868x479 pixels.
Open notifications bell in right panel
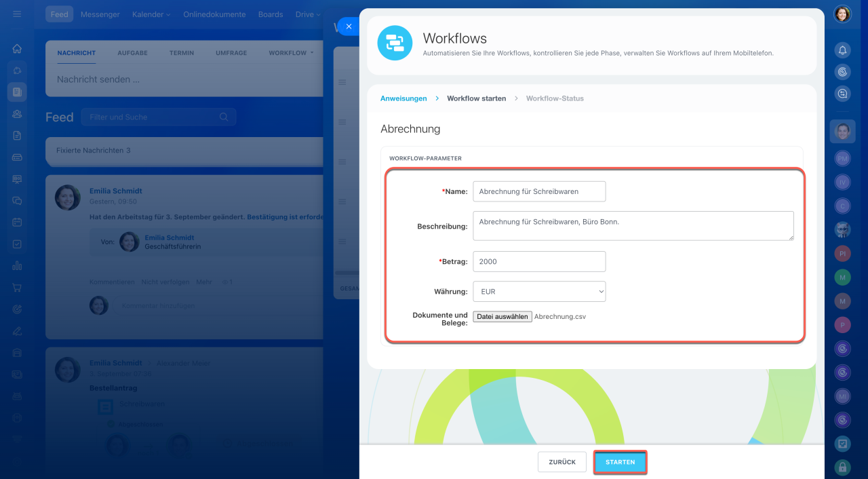click(842, 50)
